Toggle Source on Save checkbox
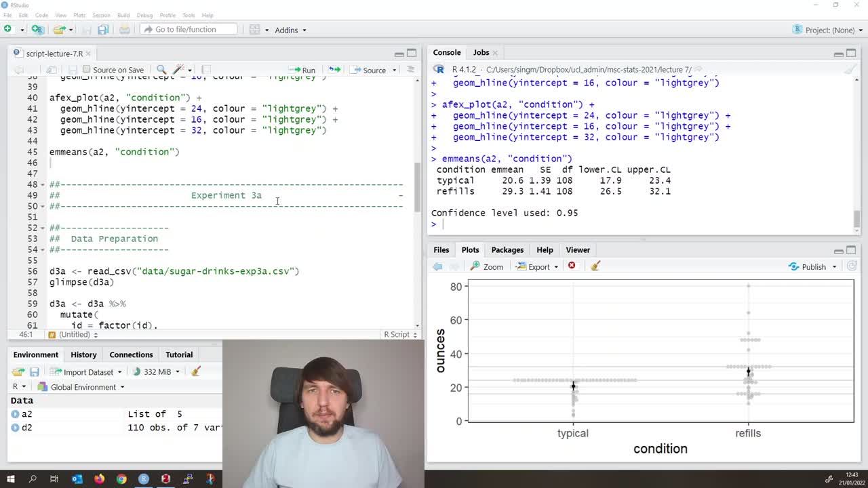This screenshot has width=868, height=488. pyautogui.click(x=87, y=70)
